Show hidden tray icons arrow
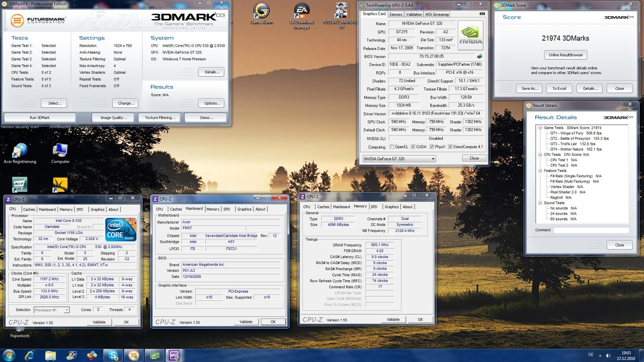The width and height of the screenshot is (644, 362). pos(600,356)
